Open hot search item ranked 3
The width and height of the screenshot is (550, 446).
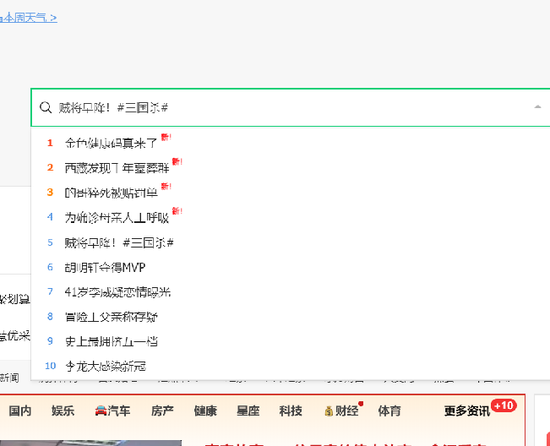tap(111, 192)
